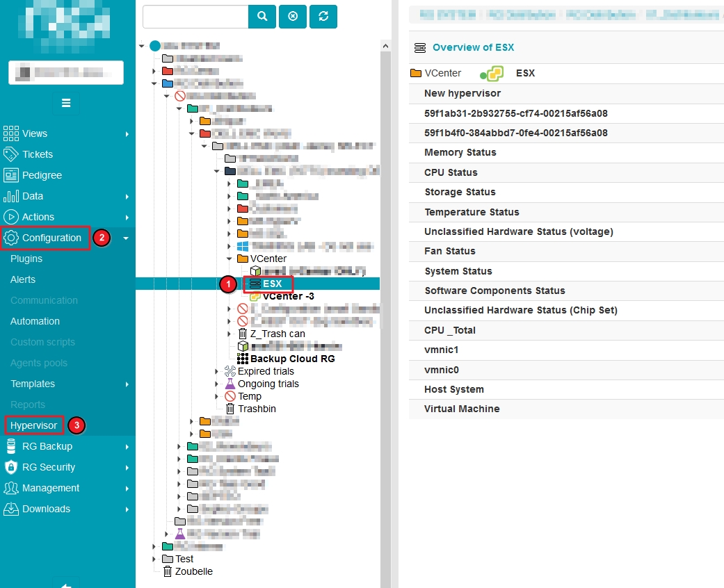Click the Expired trials tools icon

point(230,371)
